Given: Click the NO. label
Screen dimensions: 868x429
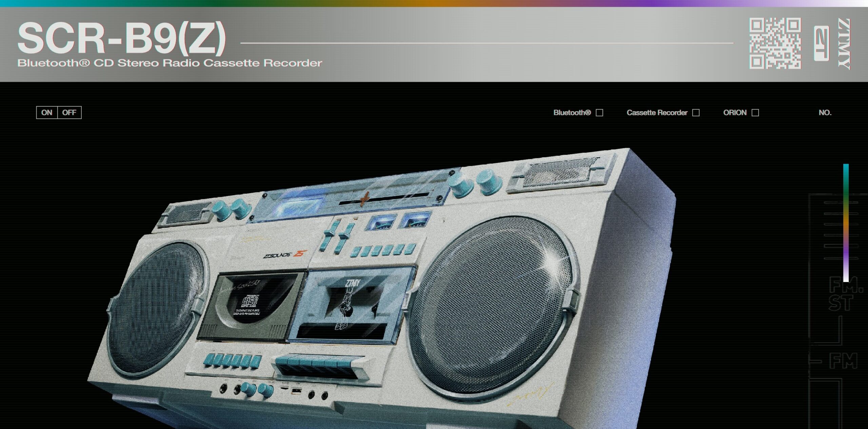Looking at the screenshot, I should pyautogui.click(x=825, y=113).
